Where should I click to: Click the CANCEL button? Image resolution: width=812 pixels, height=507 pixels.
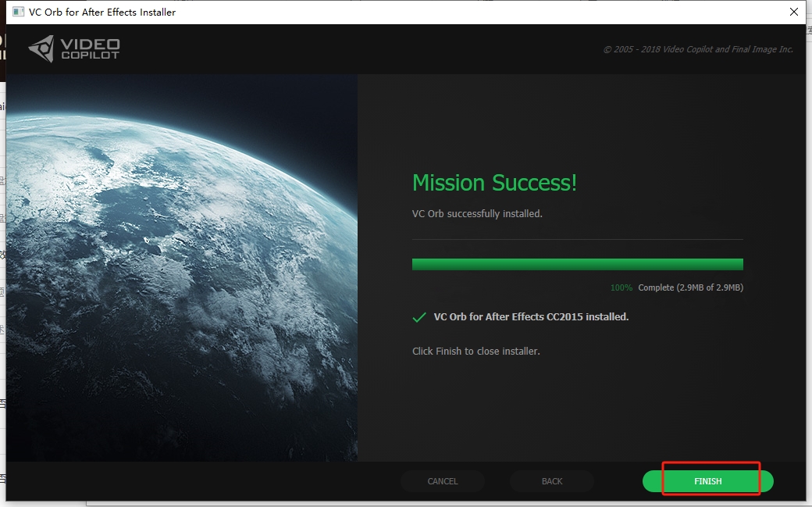click(442, 481)
